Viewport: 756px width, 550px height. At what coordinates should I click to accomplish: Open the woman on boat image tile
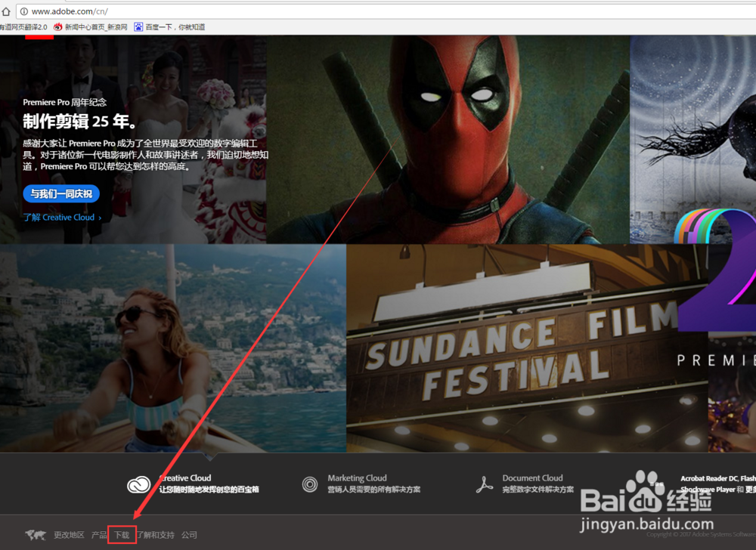[x=172, y=348]
